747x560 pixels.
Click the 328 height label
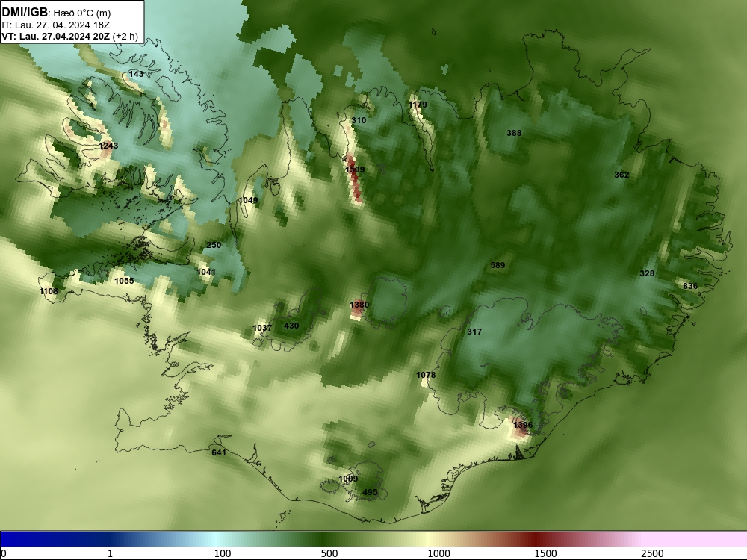[x=646, y=273]
